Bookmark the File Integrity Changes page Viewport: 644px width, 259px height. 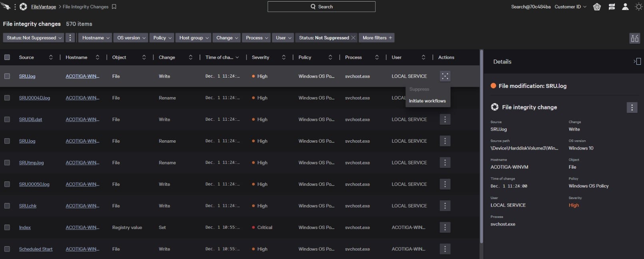[x=114, y=7]
